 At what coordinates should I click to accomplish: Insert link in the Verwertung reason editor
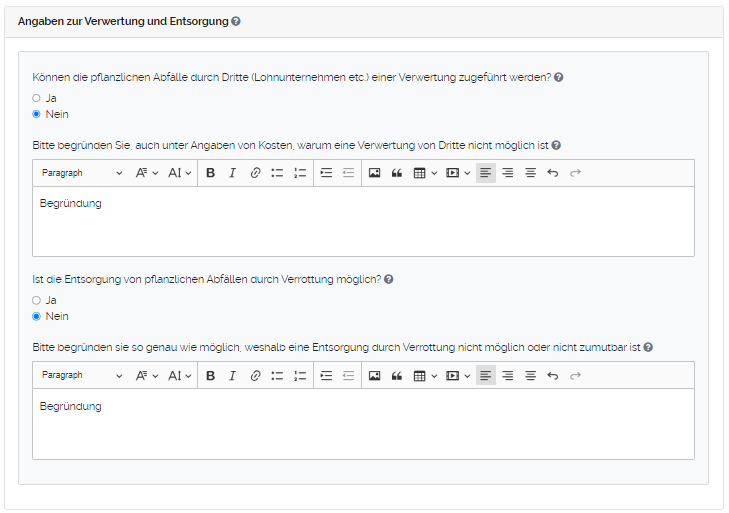coord(255,173)
